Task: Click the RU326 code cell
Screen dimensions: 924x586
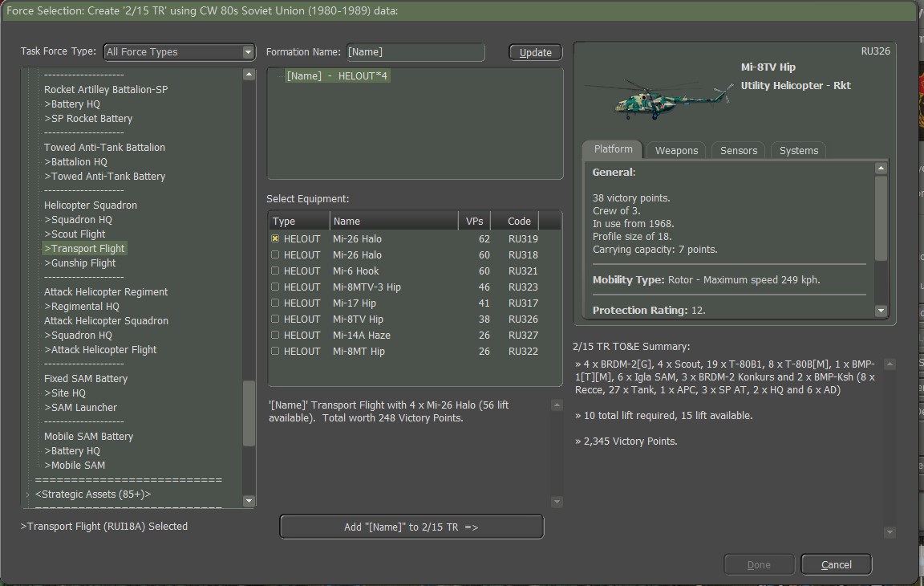Action: [x=523, y=319]
